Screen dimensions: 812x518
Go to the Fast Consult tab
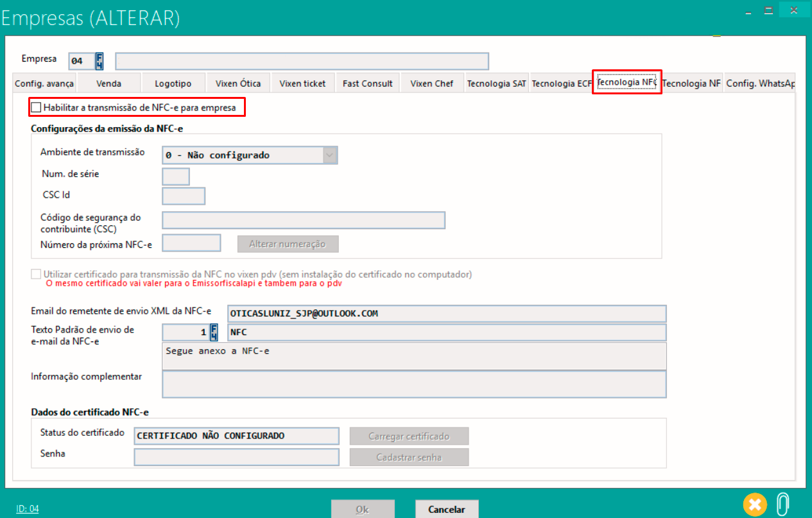coord(367,83)
